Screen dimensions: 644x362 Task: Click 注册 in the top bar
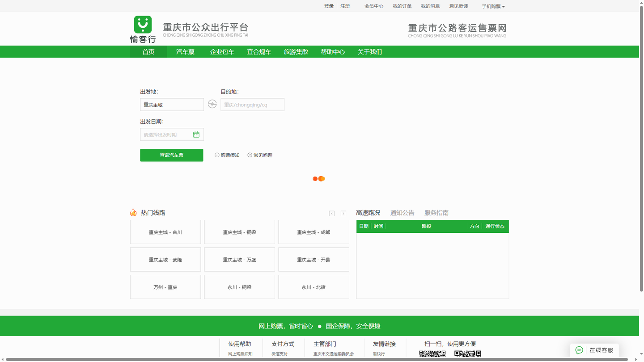pos(345,6)
